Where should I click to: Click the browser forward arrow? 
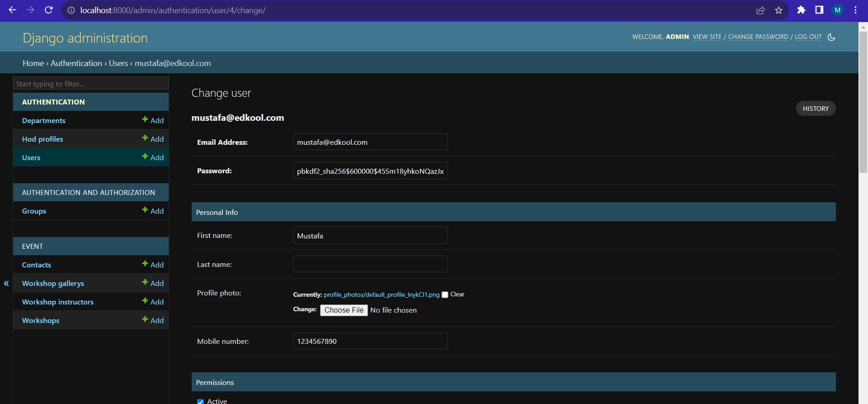[30, 10]
